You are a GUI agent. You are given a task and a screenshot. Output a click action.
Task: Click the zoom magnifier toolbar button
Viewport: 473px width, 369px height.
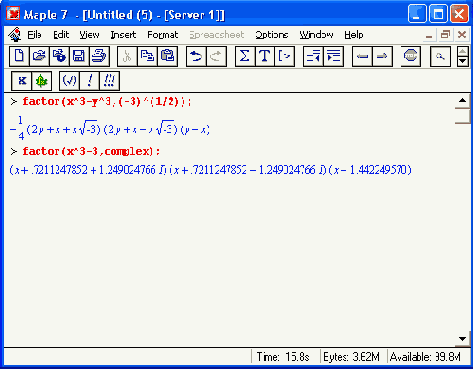tap(440, 56)
